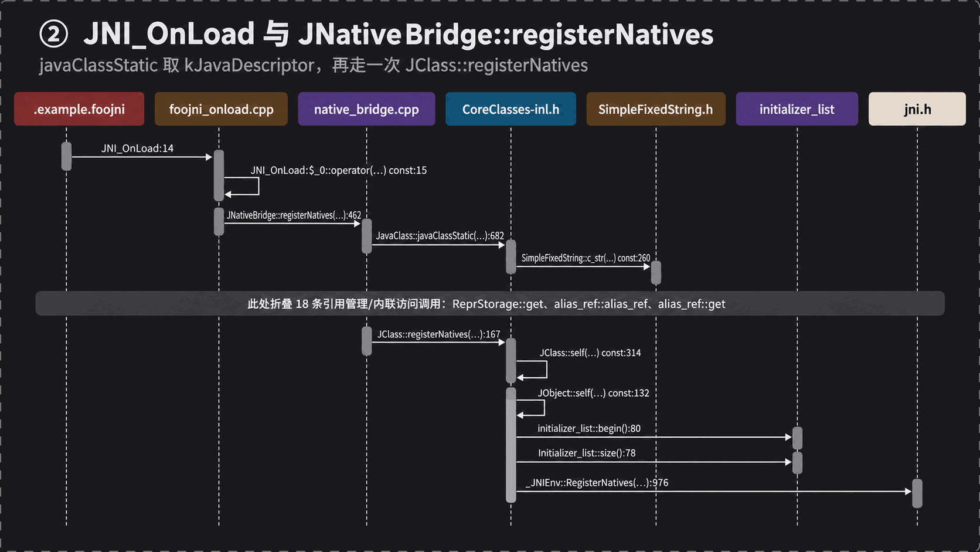Click the JClass::registerNatives(...):167 label
Screen dimensions: 980x552
click(x=438, y=334)
